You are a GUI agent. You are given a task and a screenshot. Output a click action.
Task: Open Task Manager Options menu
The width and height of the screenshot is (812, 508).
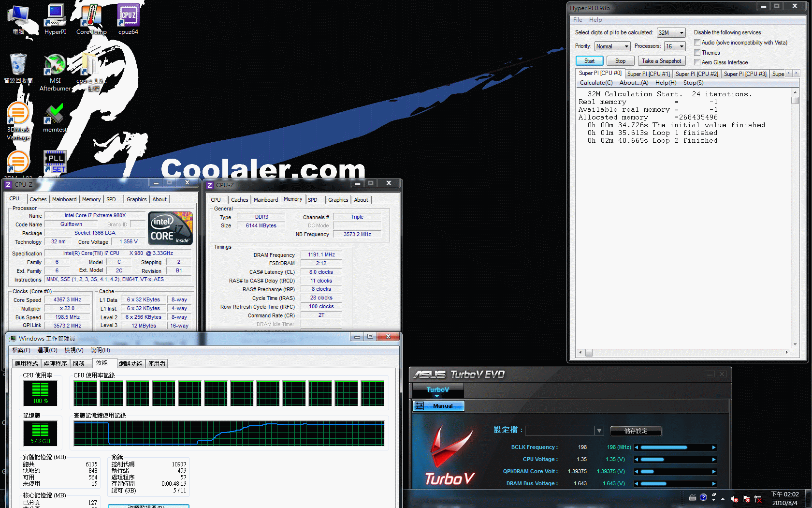click(x=47, y=350)
